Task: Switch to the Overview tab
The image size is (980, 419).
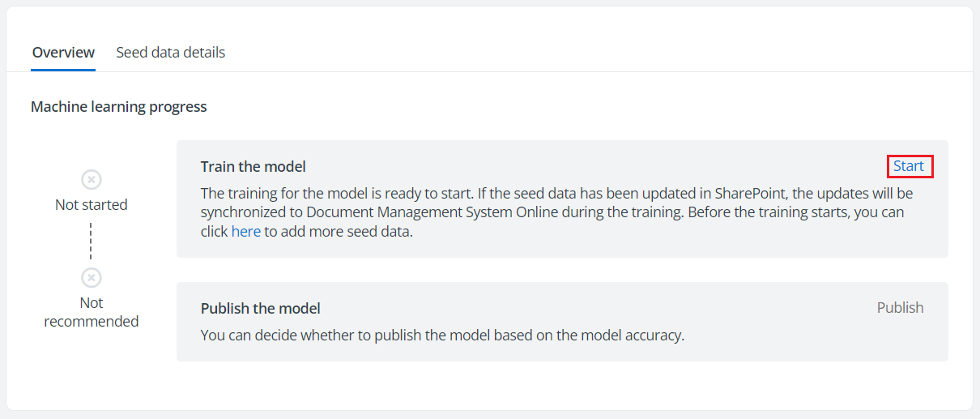Action: coord(63,53)
